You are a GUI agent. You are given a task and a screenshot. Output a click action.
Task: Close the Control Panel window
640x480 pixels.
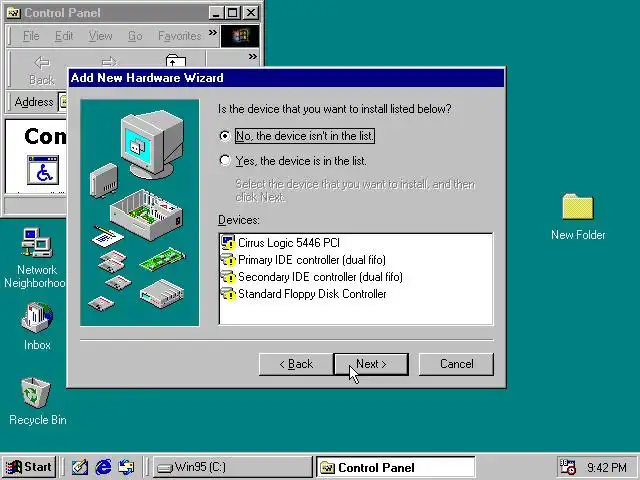251,13
